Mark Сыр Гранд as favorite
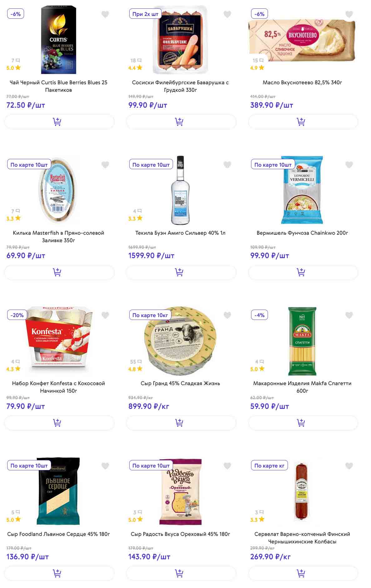Screen dimensions: 371x588 (227, 315)
